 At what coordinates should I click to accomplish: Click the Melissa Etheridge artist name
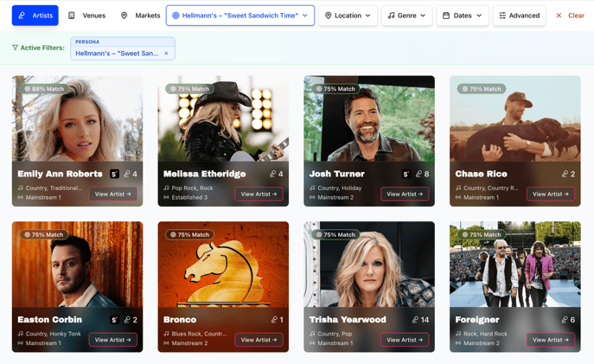(205, 174)
